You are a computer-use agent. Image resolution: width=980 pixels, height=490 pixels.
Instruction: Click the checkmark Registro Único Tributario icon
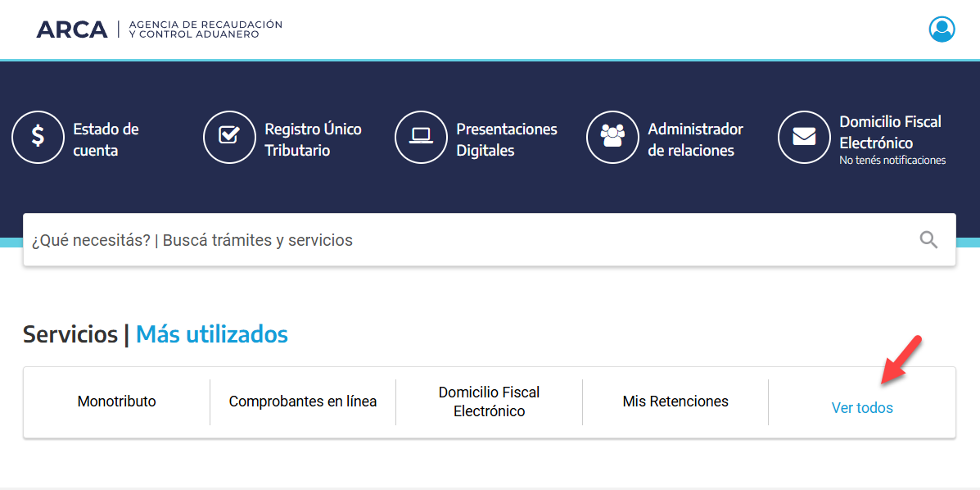point(229,137)
